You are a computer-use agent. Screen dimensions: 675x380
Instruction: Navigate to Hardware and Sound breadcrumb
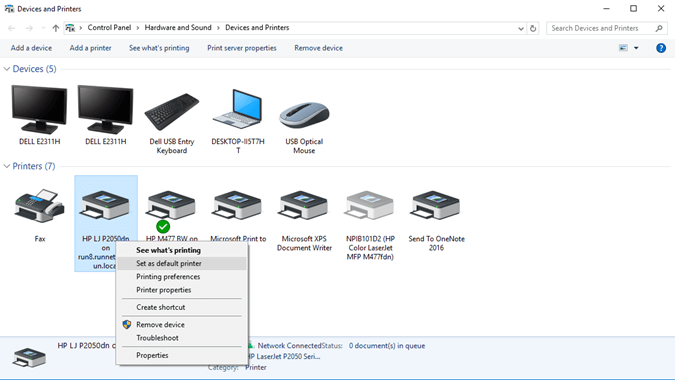click(178, 28)
